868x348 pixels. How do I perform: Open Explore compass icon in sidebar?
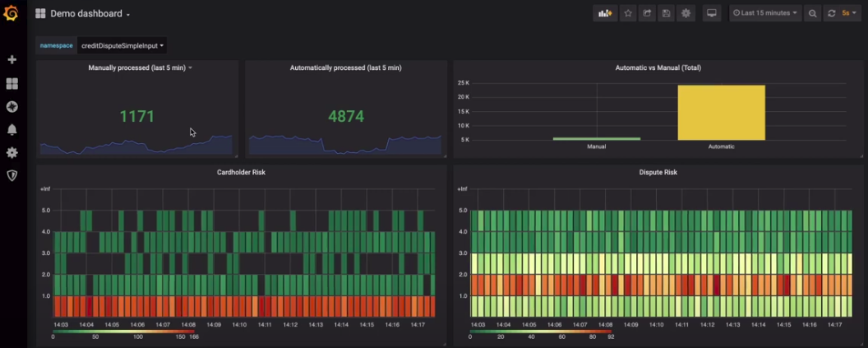click(x=12, y=106)
